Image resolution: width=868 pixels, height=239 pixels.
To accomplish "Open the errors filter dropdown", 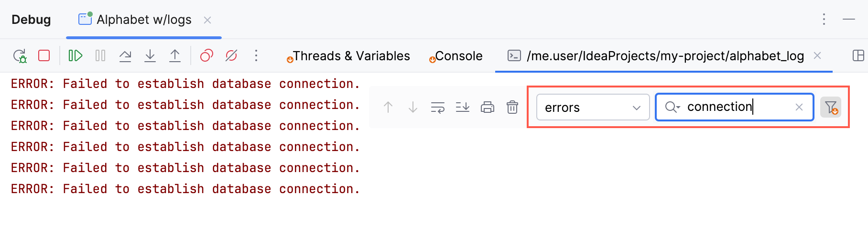I will pos(593,108).
